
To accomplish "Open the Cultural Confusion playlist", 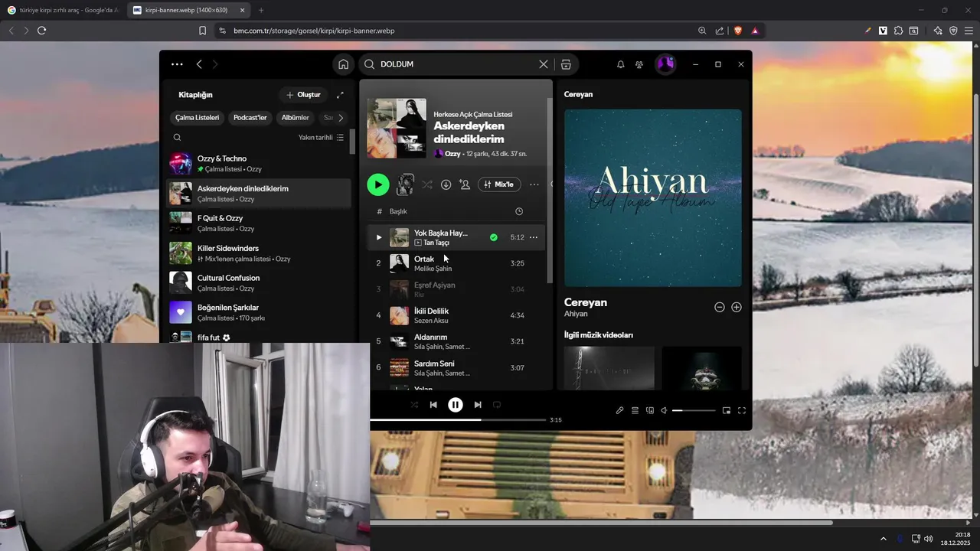I will 259,283.
